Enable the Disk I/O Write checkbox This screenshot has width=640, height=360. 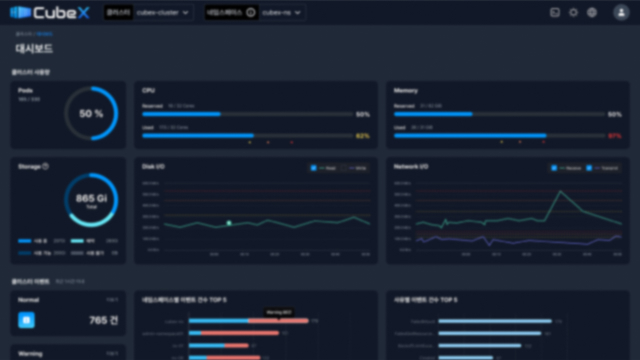344,168
